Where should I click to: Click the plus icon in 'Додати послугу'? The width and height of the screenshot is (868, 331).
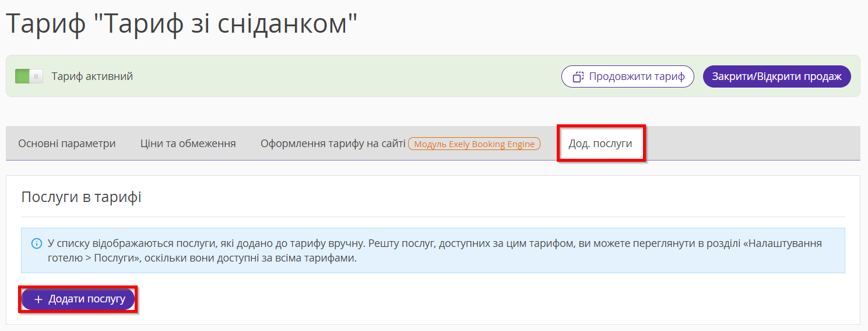[38, 299]
